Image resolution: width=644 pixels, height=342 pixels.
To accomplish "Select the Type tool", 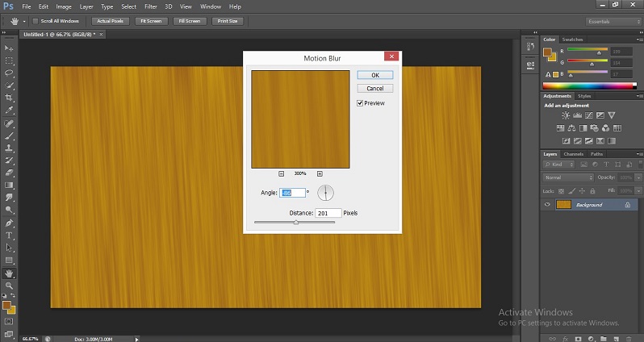I will click(9, 236).
